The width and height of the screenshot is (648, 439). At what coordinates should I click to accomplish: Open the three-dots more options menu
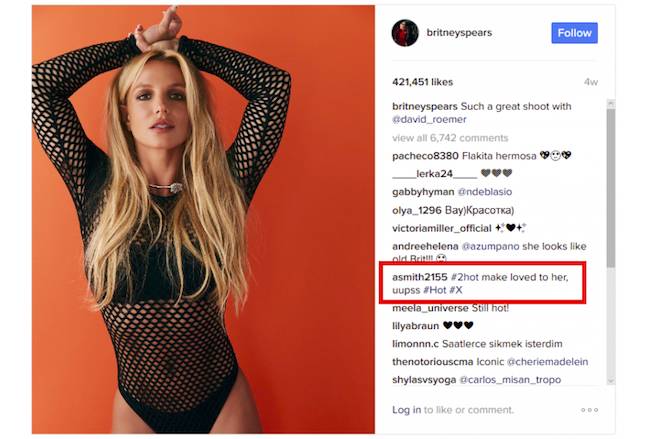(x=589, y=410)
